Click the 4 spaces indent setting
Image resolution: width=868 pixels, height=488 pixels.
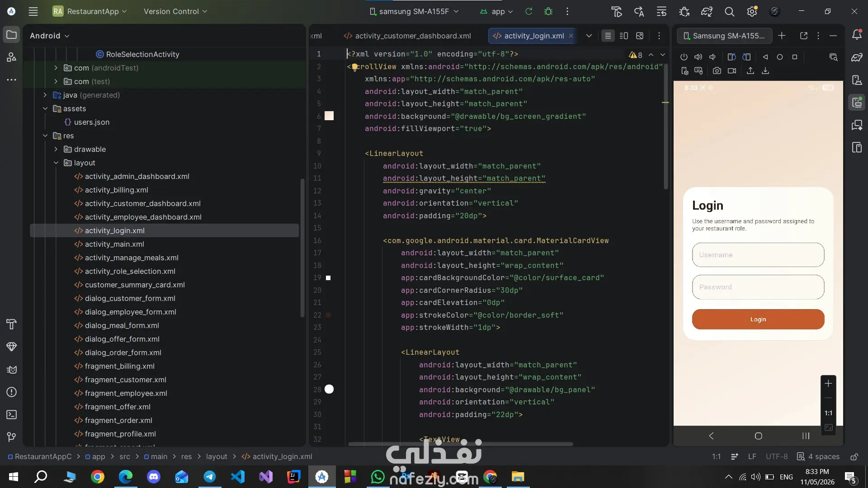[818, 456]
